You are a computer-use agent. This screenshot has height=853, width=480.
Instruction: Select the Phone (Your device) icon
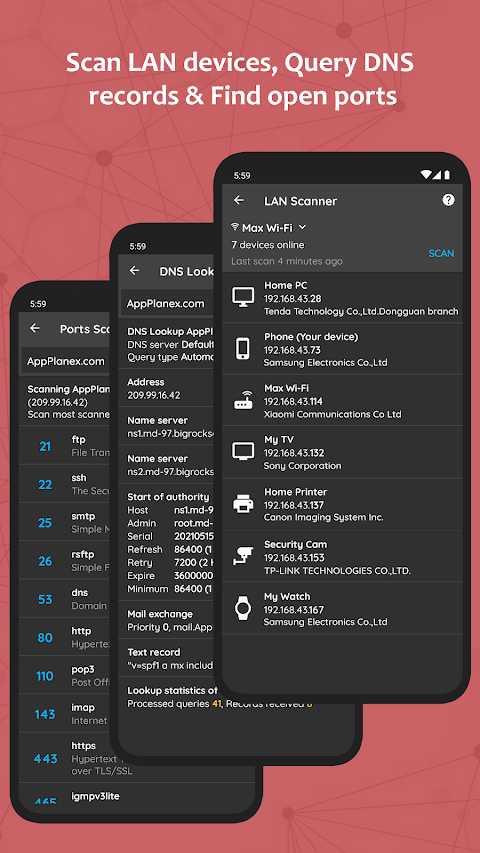coord(243,349)
